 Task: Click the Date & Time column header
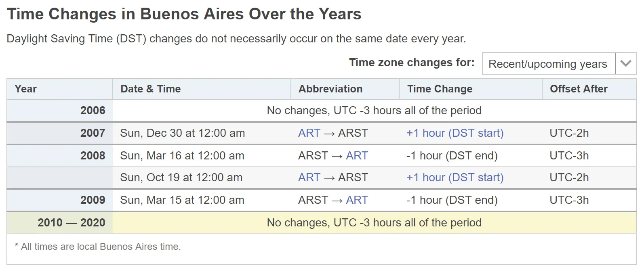pyautogui.click(x=202, y=89)
